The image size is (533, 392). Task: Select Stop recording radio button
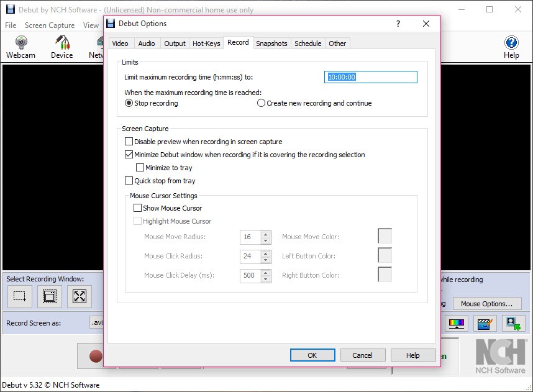[x=129, y=103]
